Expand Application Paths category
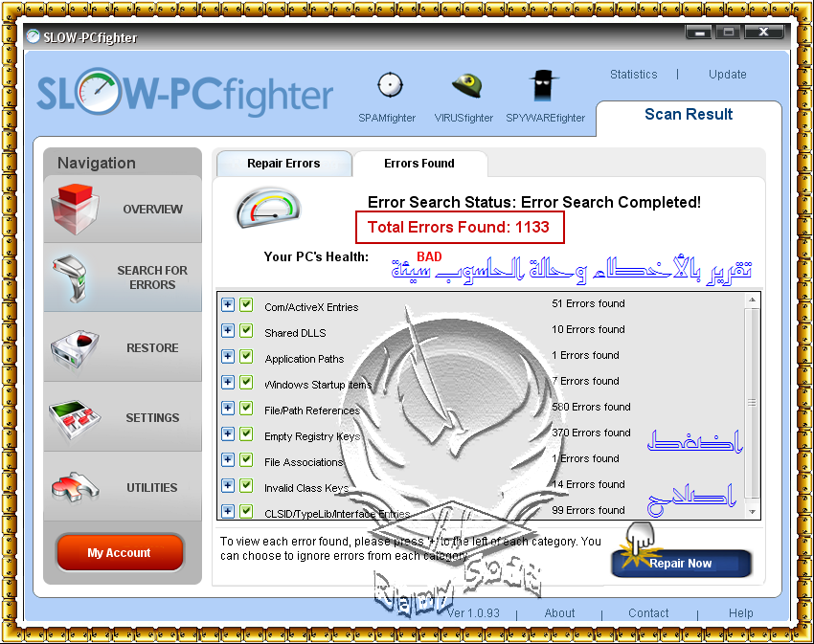 tap(227, 357)
